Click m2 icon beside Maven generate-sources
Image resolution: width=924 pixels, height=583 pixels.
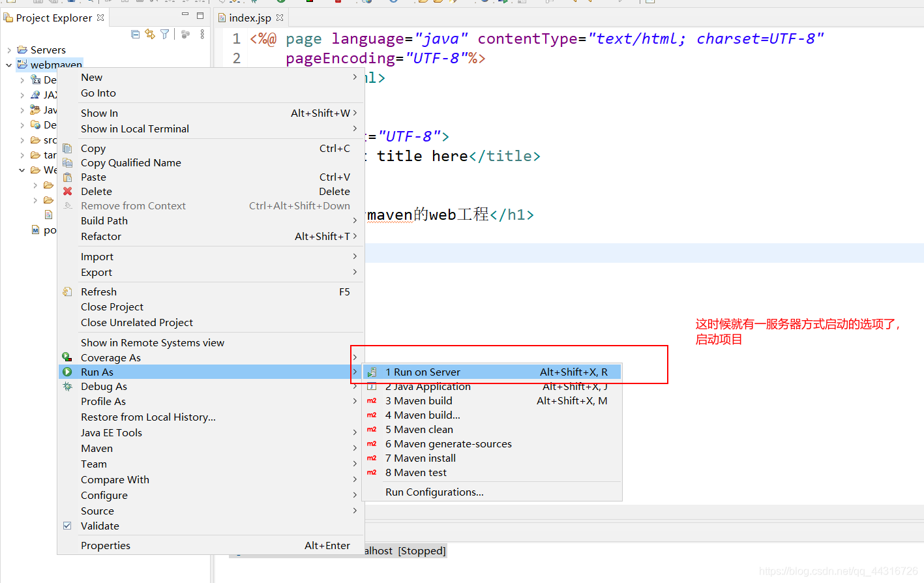[x=372, y=443]
